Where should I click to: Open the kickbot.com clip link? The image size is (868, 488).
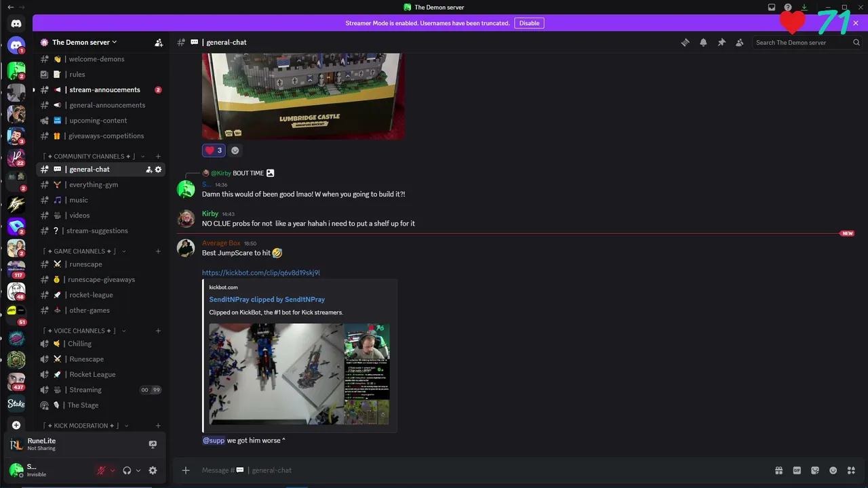pyautogui.click(x=261, y=273)
